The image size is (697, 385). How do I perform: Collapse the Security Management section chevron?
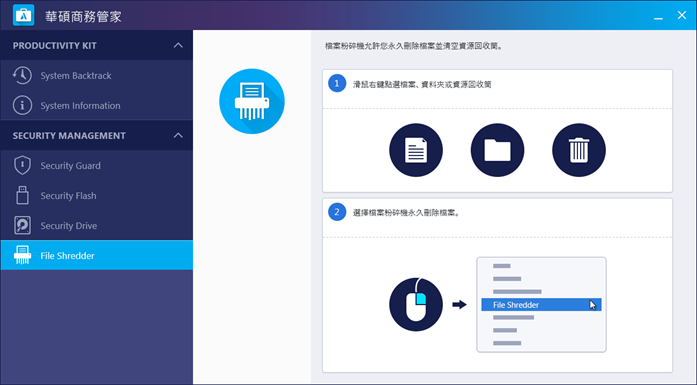178,135
